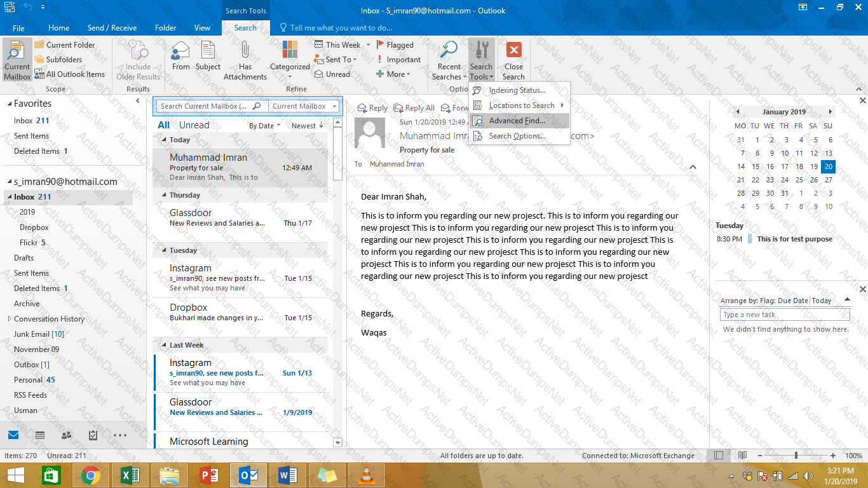Click Reply All on the message
The image size is (868, 488).
pyautogui.click(x=414, y=108)
